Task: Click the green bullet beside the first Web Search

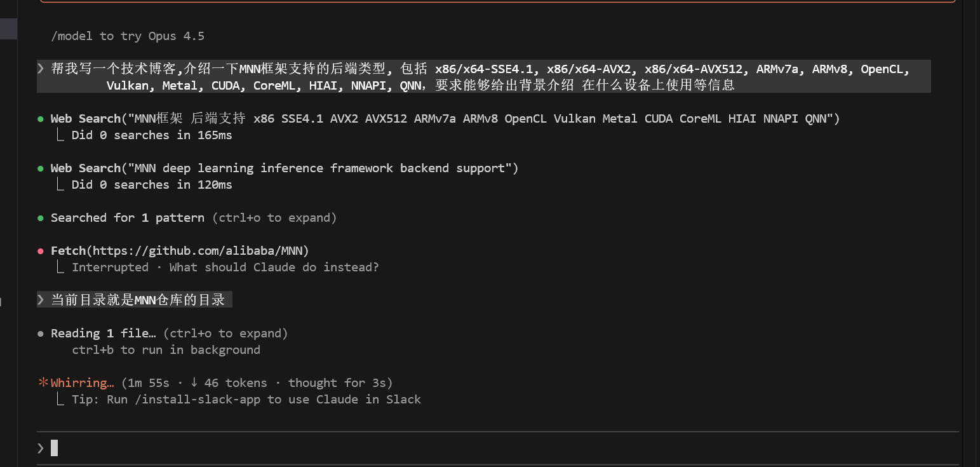Action: click(x=41, y=119)
